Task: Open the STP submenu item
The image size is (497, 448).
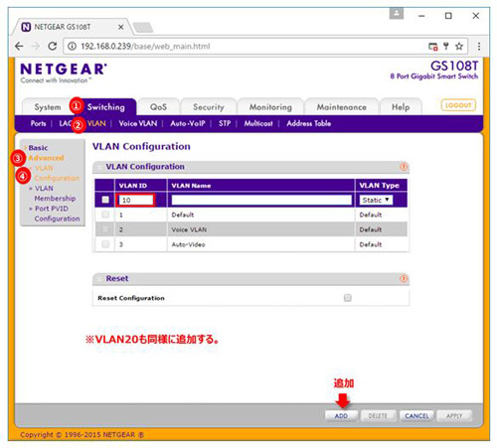Action: (x=225, y=123)
